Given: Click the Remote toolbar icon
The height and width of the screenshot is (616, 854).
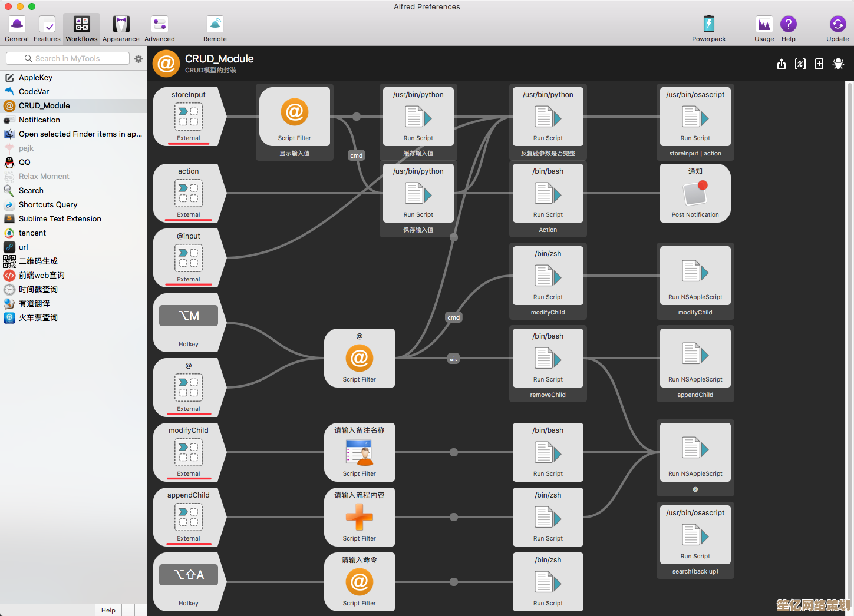Looking at the screenshot, I should 215,29.
